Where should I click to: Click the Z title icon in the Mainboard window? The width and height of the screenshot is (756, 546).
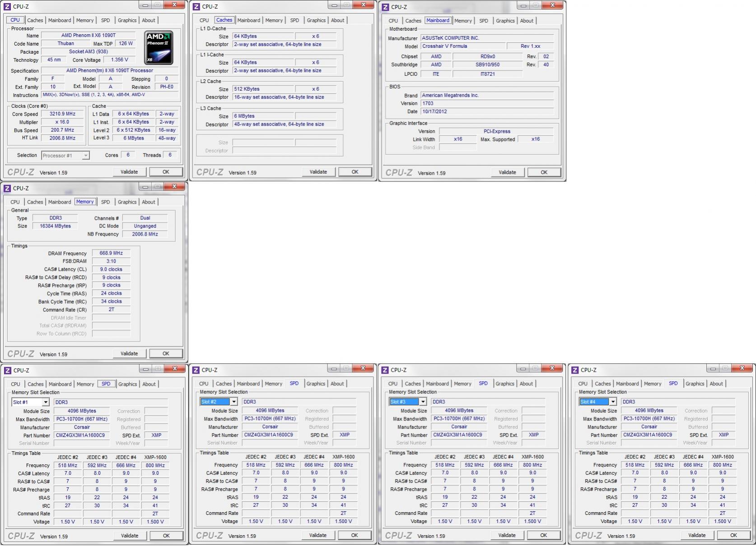[386, 7]
